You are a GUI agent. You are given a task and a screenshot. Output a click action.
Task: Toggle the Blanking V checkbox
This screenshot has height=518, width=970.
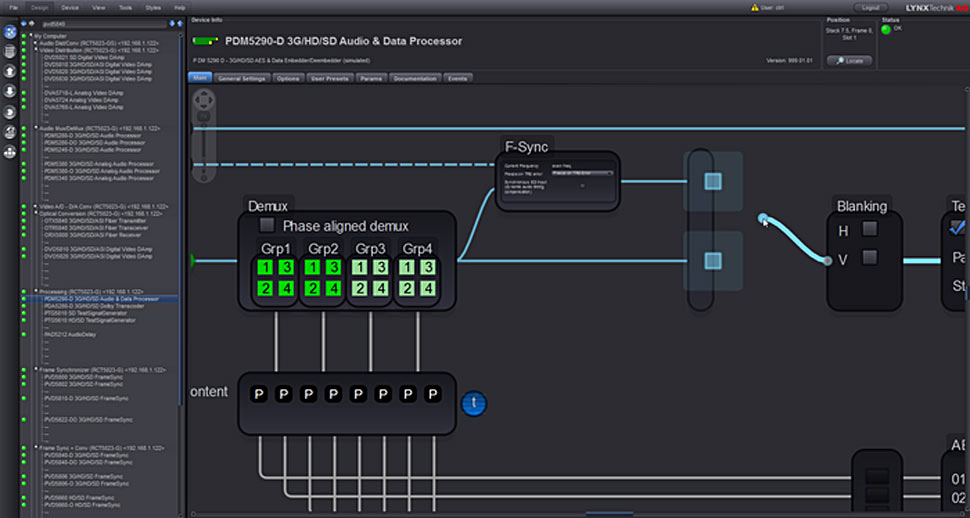tap(870, 257)
